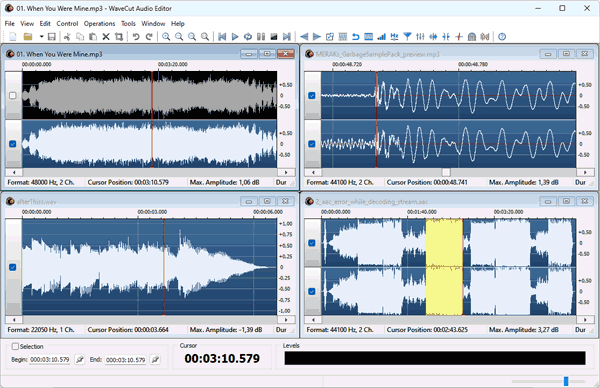
Task: Click the red cross marker icon
Action: pos(459,37)
